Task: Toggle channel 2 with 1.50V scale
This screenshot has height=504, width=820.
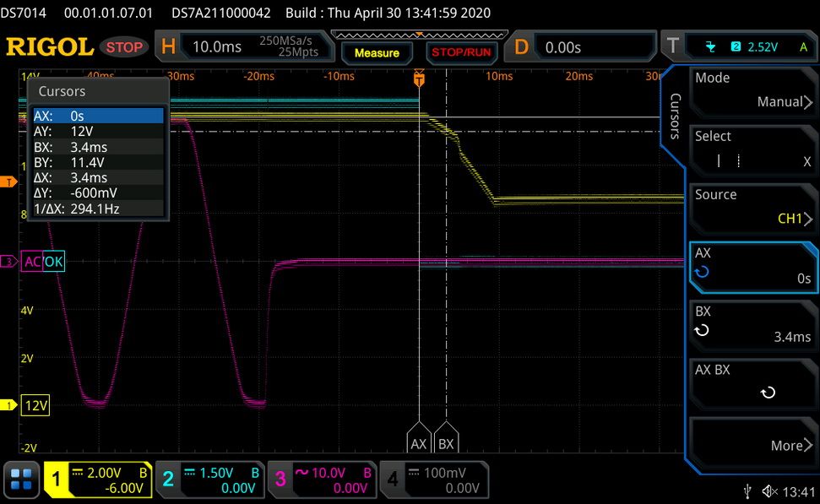Action: pyautogui.click(x=210, y=480)
